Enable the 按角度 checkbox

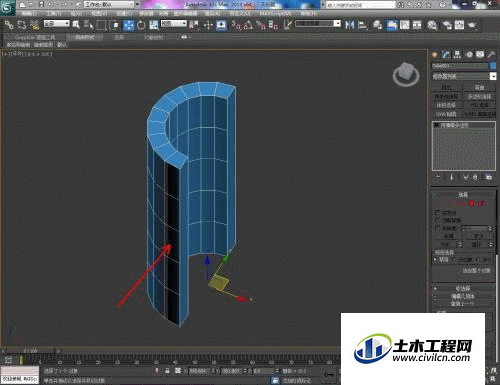click(x=438, y=228)
